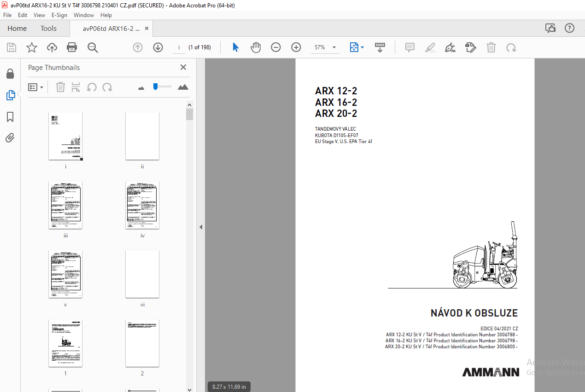Click the Save file icon

[12, 47]
